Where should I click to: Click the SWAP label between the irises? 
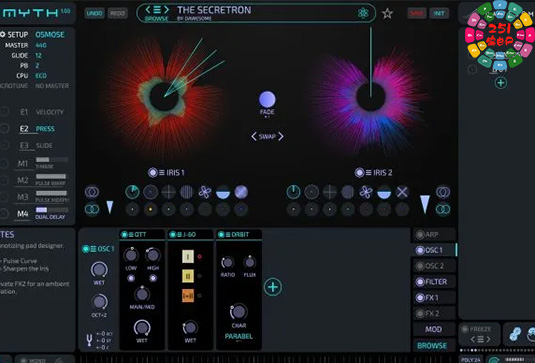(267, 136)
